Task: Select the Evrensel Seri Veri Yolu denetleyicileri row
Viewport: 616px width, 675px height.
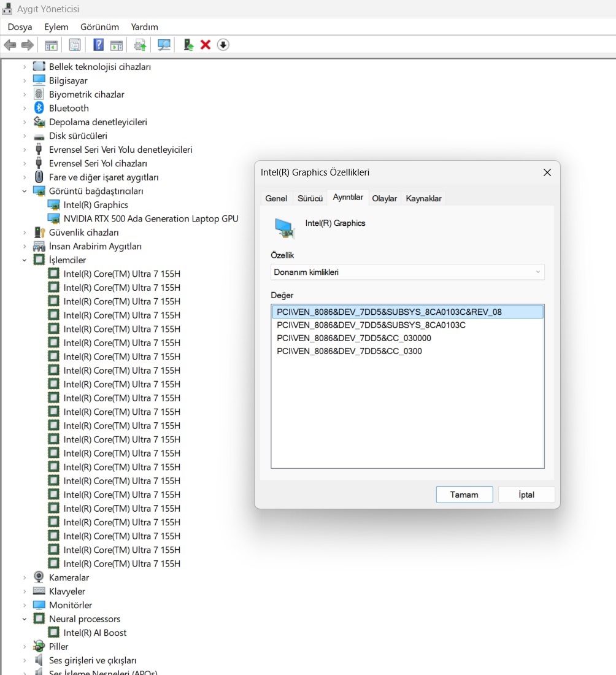Action: [120, 150]
